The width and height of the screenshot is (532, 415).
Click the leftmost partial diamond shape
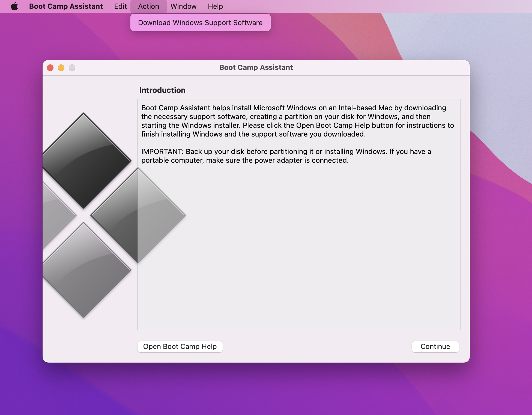tap(50, 216)
